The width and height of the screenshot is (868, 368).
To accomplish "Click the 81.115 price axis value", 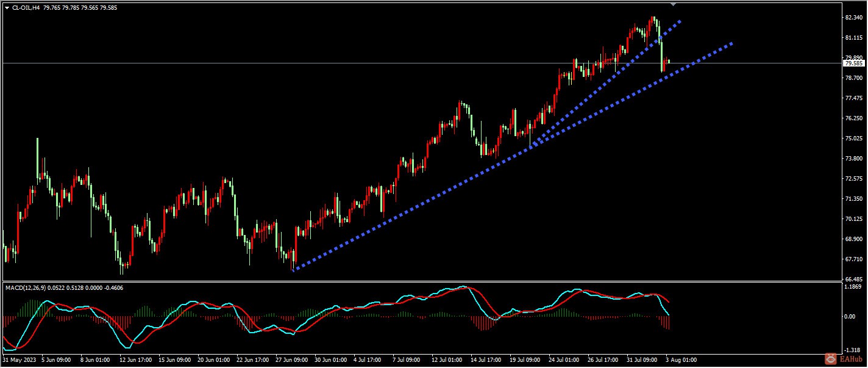I will click(x=853, y=38).
